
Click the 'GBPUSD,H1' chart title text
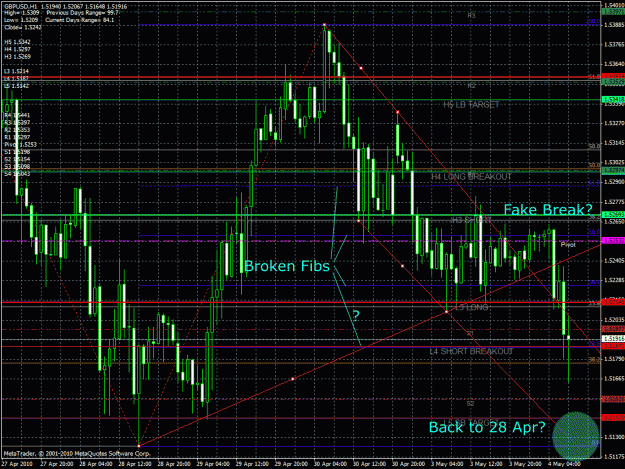coord(20,7)
